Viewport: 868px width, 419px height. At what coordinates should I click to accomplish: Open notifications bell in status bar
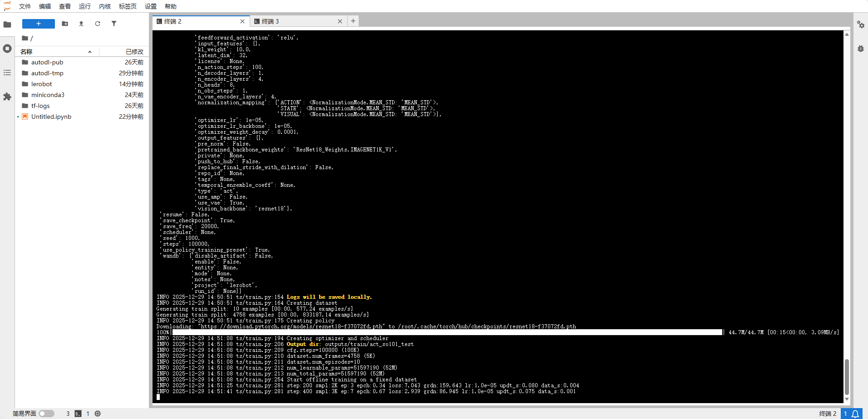(x=855, y=414)
